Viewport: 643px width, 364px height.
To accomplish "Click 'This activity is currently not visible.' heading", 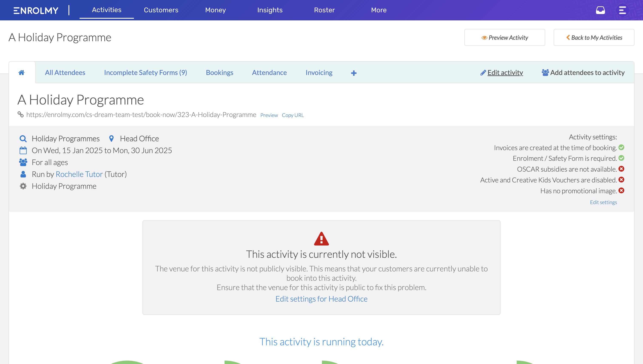I will 321,254.
